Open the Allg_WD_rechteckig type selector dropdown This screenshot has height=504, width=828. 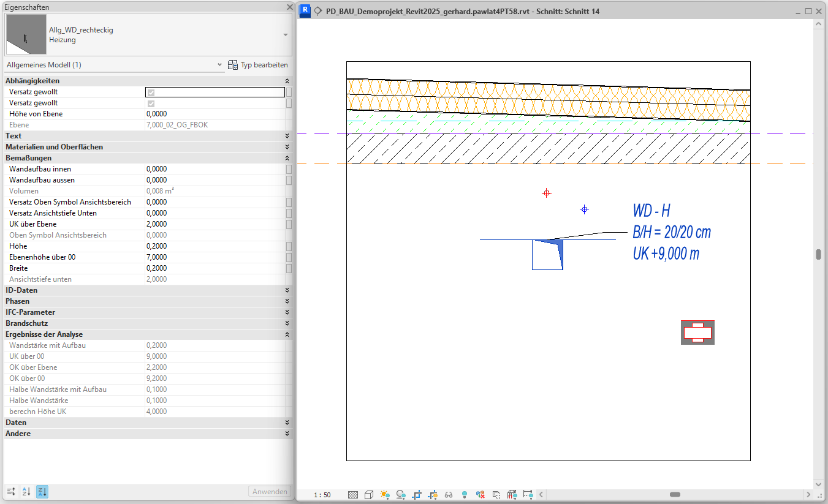286,35
